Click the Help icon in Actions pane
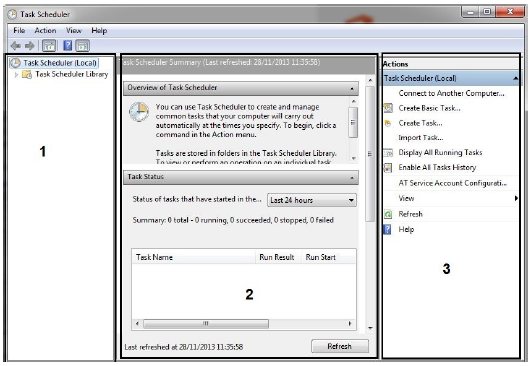The width and height of the screenshot is (530, 366). point(388,229)
